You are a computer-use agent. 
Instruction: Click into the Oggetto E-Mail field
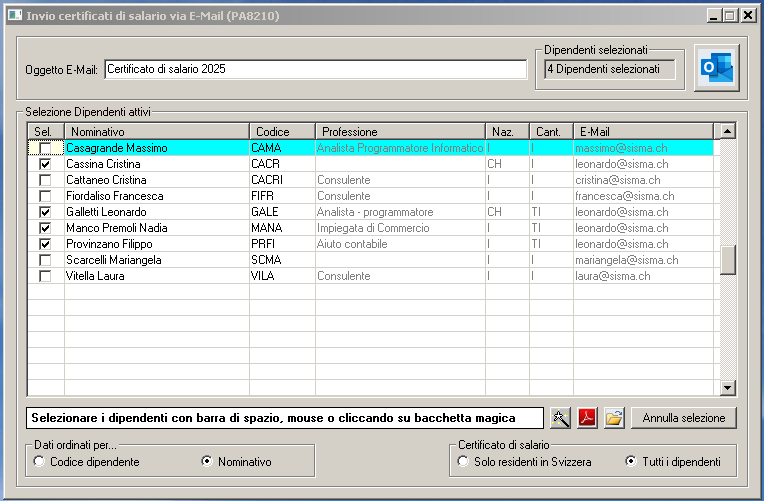pos(314,69)
